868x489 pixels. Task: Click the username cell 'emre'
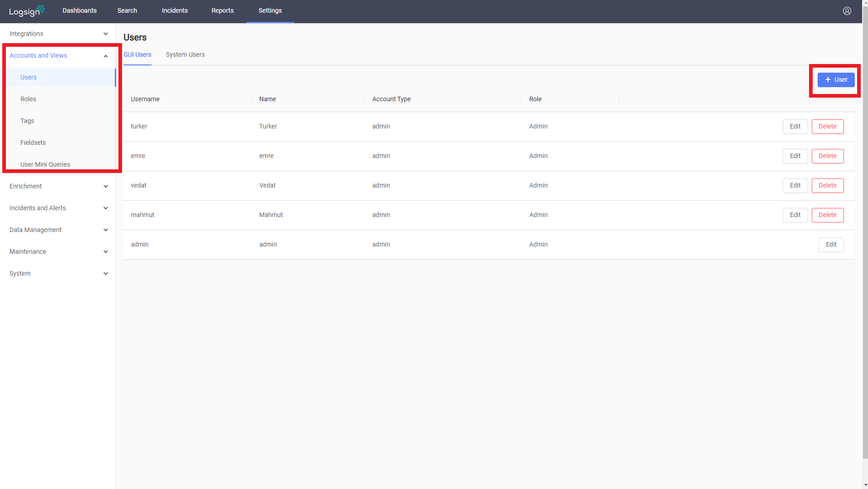(138, 156)
